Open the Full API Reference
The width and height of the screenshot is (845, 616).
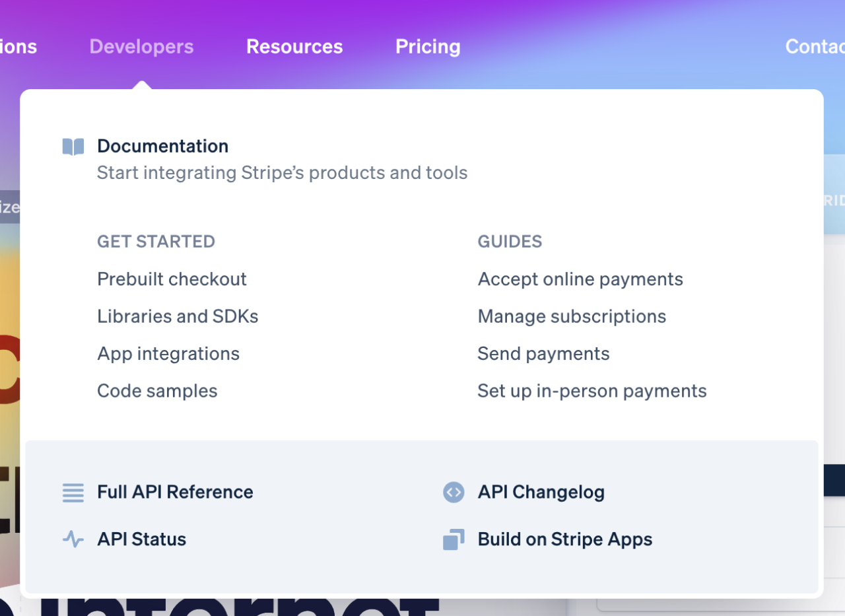click(175, 493)
